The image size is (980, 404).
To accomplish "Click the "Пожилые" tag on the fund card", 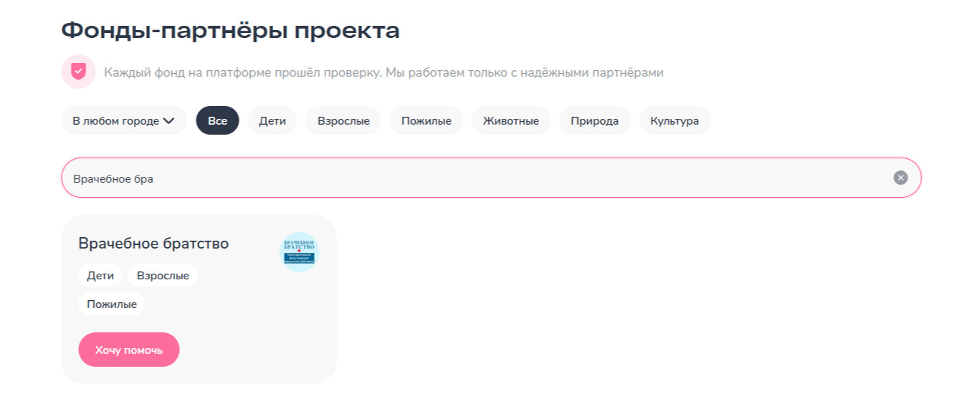I will click(x=112, y=304).
